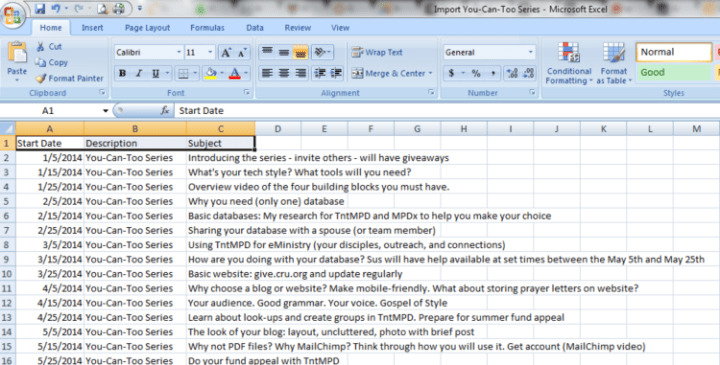Viewport: 720px width, 365px height.
Task: Open Fill Color dropdown arrow
Action: [x=222, y=73]
